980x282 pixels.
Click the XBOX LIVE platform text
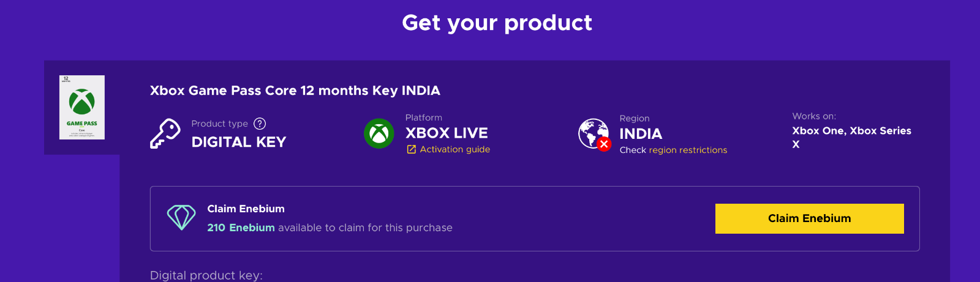tap(447, 133)
